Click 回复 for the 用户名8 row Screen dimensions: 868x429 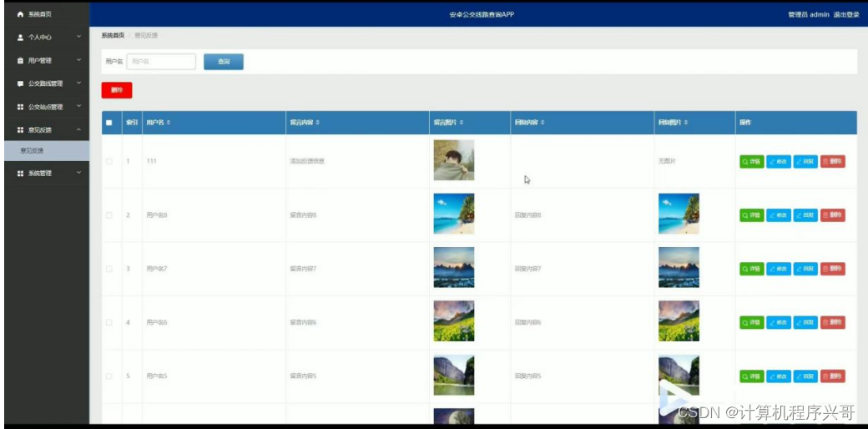coord(805,215)
